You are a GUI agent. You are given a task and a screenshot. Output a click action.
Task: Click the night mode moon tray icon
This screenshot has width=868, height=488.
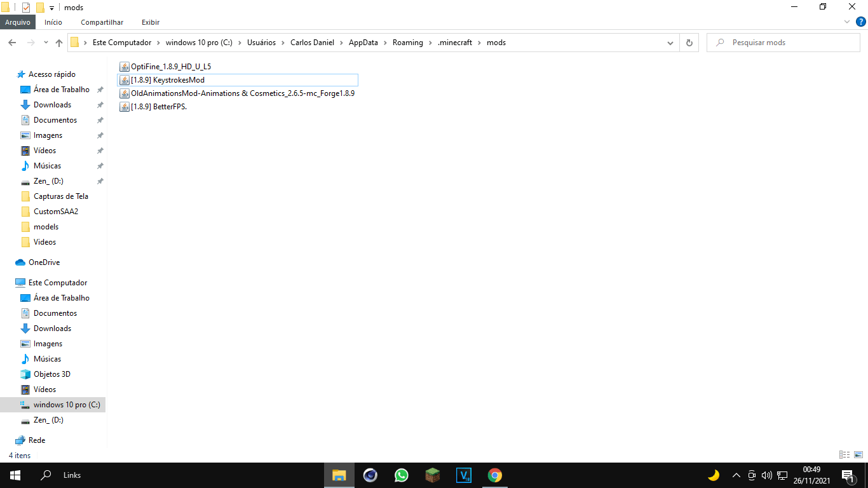coord(714,475)
